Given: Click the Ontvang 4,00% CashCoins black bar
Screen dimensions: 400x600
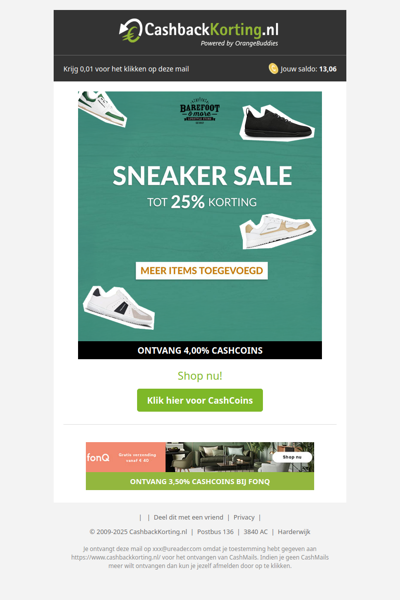Looking at the screenshot, I should (200, 350).
